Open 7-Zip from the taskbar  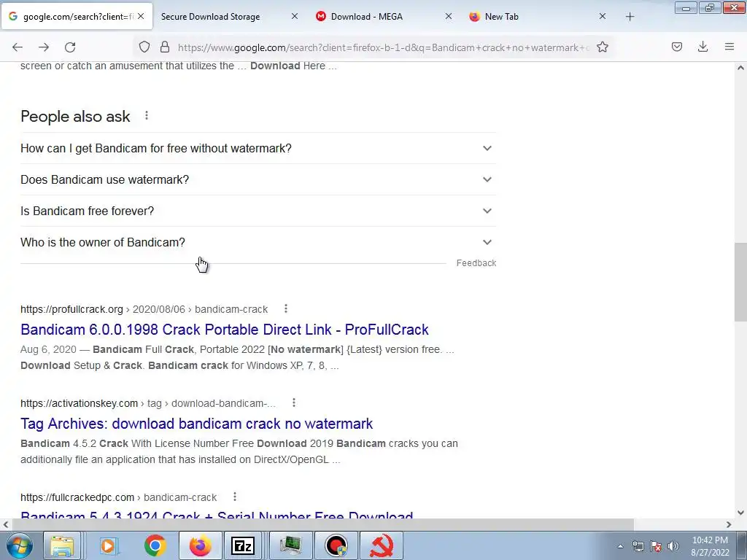pos(243,545)
